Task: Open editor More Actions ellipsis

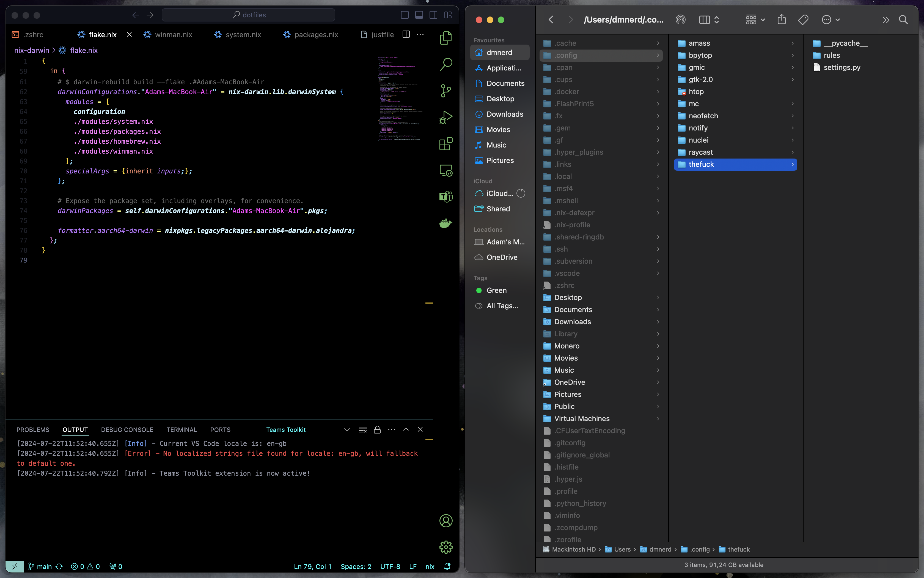Action: [x=420, y=34]
